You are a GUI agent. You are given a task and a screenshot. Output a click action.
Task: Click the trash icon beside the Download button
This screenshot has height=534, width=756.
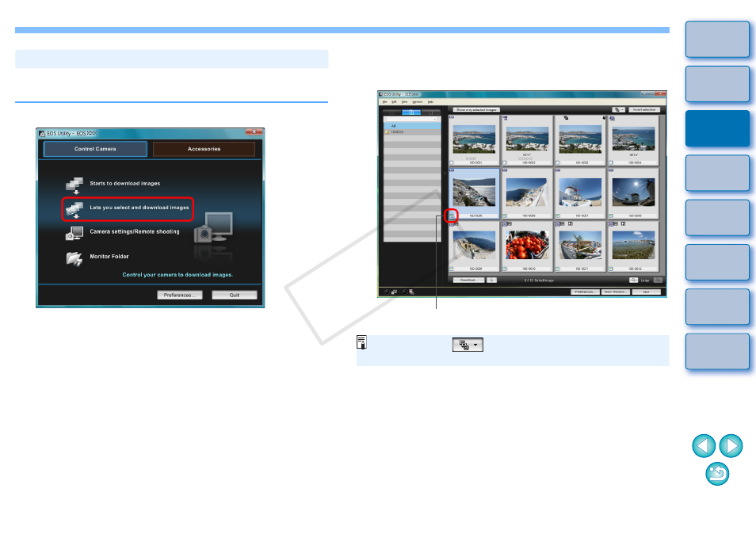click(492, 280)
